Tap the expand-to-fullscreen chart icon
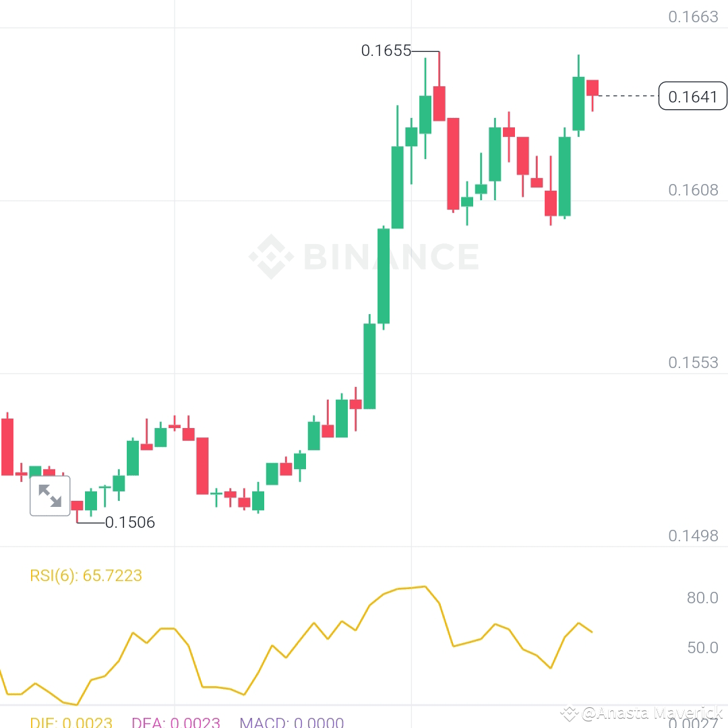The height and width of the screenshot is (728, 728). (50, 496)
